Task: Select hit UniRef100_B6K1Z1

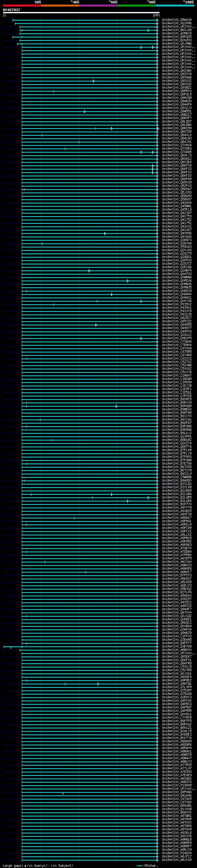Action: pyautogui.click(x=176, y=728)
